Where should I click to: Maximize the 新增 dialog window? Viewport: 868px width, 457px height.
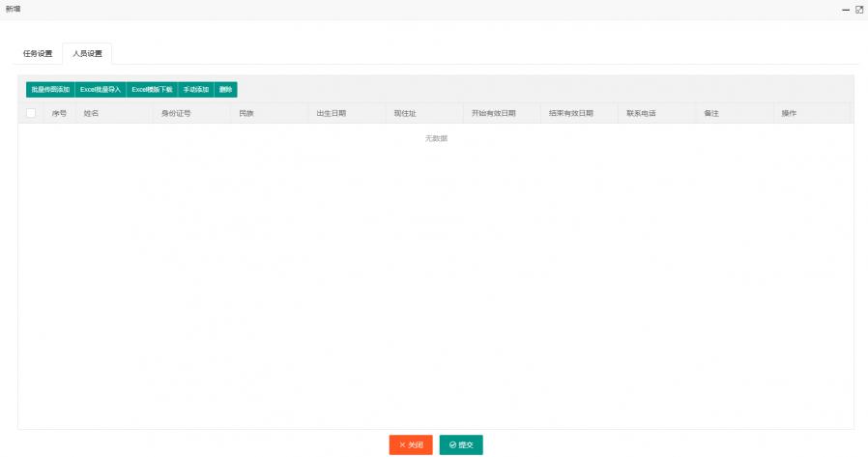pos(859,9)
